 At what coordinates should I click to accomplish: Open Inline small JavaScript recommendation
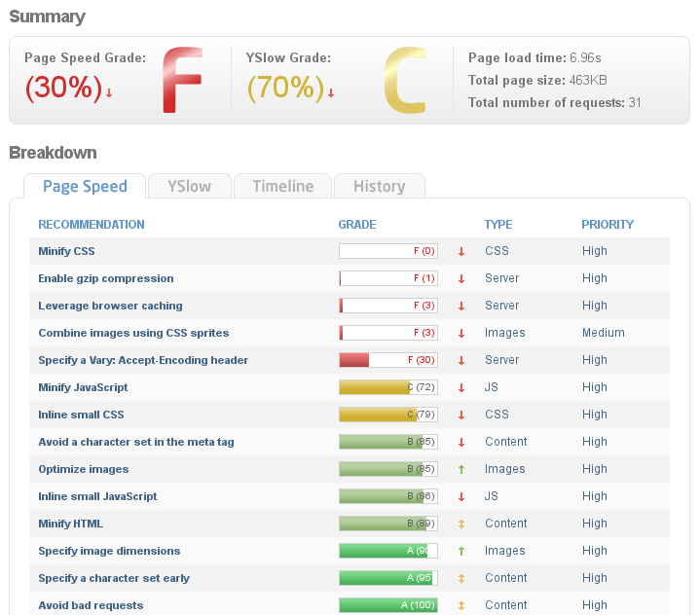tap(97, 496)
